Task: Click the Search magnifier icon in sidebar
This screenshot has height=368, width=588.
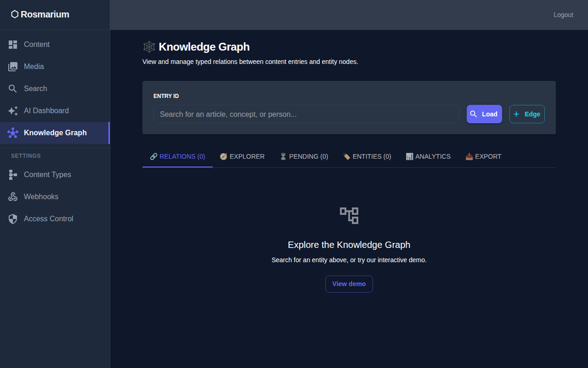Action: (13, 89)
